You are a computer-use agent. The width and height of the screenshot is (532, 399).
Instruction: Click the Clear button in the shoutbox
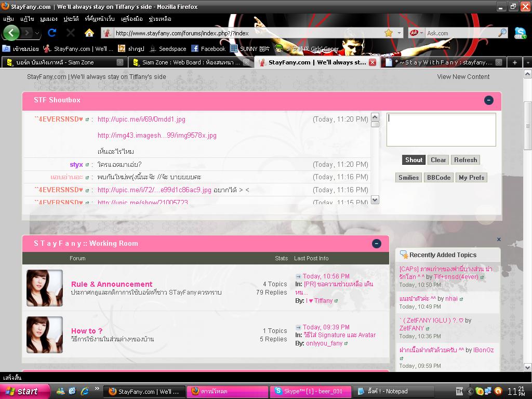[438, 160]
